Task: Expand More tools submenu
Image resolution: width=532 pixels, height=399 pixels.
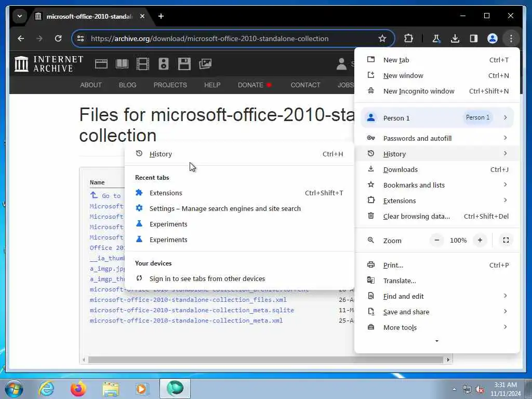Action: (437, 327)
